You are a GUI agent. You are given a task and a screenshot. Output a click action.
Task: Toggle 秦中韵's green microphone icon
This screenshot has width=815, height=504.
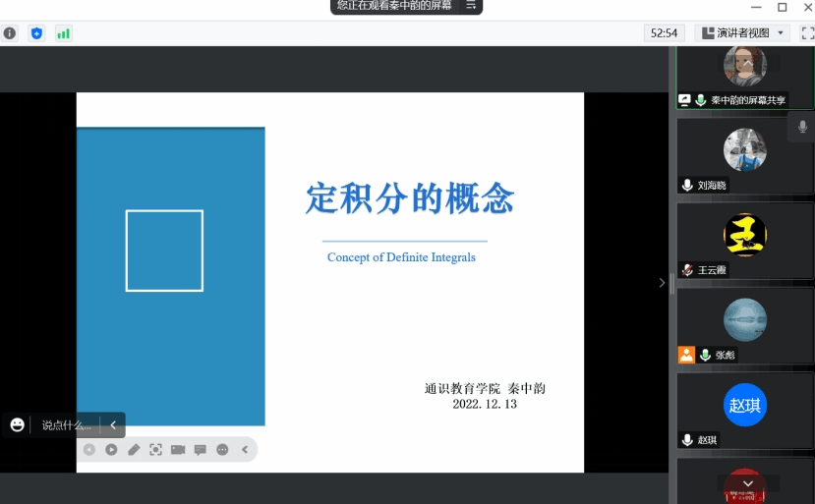[701, 100]
